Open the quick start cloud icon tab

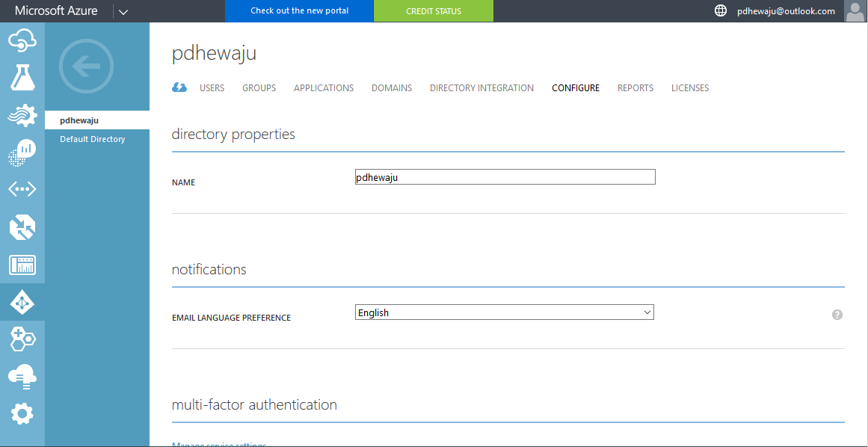pyautogui.click(x=179, y=87)
